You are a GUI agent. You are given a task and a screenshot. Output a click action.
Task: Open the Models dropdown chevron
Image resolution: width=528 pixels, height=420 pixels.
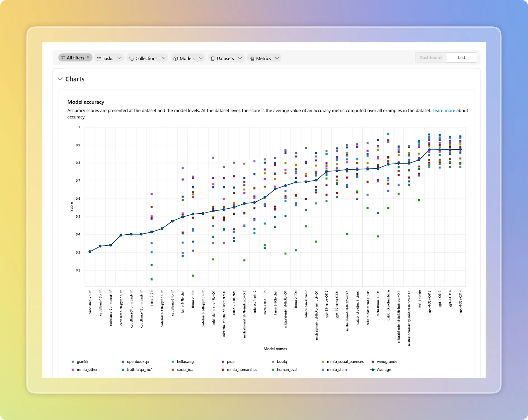click(x=201, y=58)
